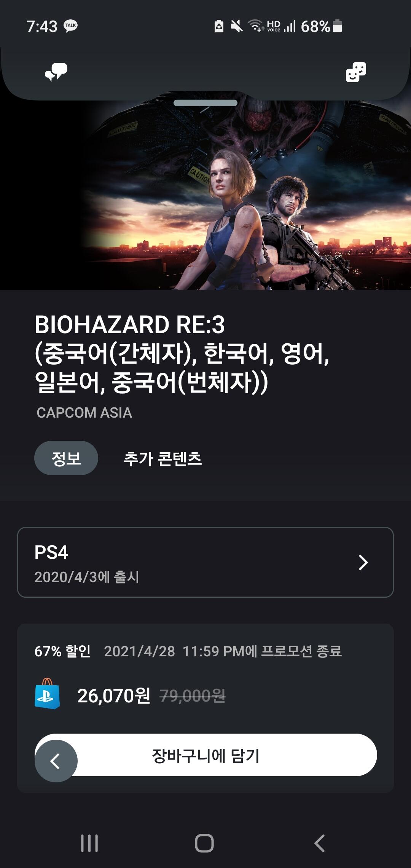Image resolution: width=411 pixels, height=868 pixels.
Task: Tap the round back arrow floating button
Action: tap(56, 761)
